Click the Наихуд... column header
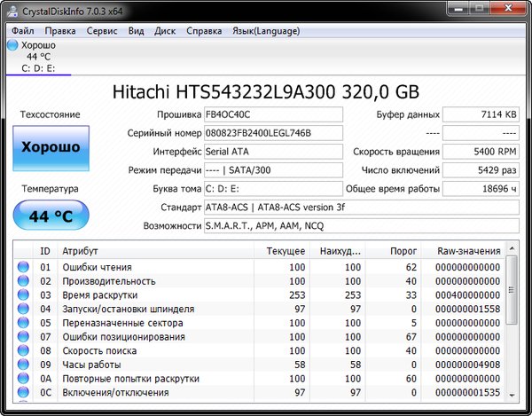 coord(337,251)
